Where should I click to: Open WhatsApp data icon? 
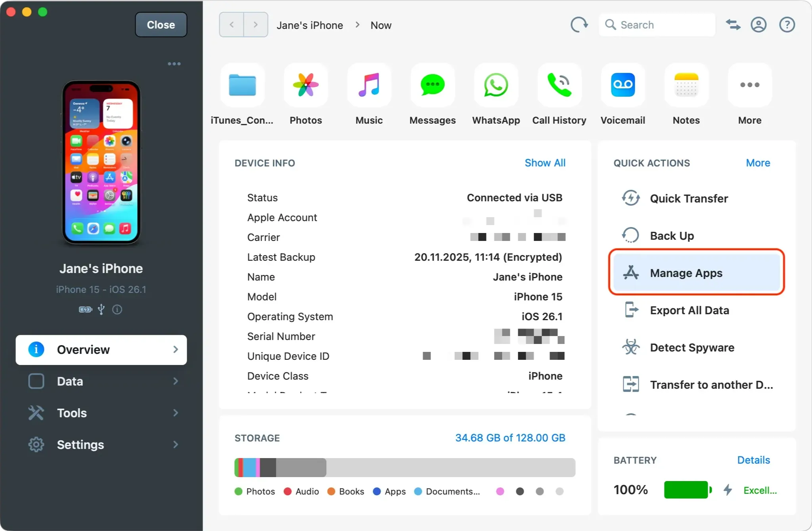click(496, 85)
